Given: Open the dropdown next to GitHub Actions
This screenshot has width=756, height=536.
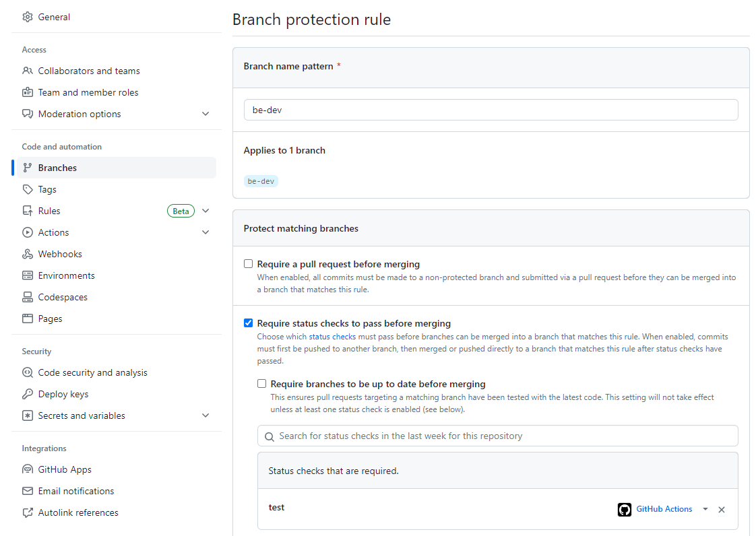Looking at the screenshot, I should 705,509.
